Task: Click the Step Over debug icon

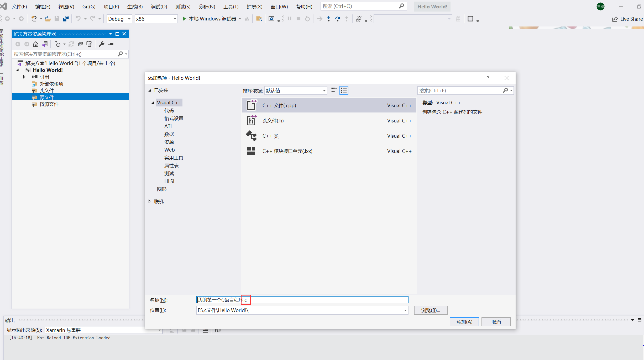Action: [x=338, y=19]
